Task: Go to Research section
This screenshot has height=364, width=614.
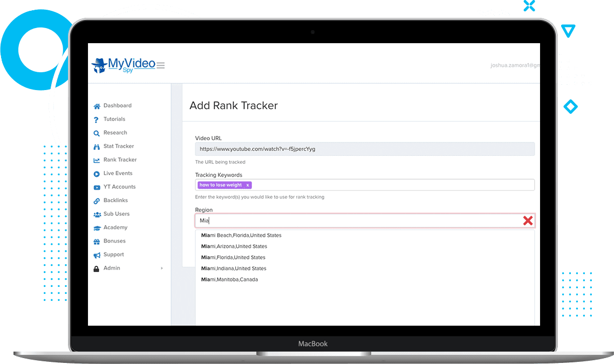Action: point(115,133)
